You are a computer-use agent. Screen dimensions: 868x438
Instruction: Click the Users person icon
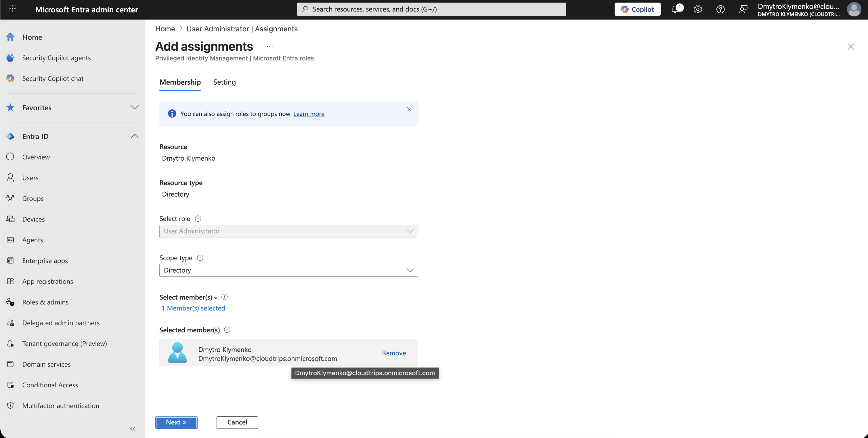coord(10,177)
